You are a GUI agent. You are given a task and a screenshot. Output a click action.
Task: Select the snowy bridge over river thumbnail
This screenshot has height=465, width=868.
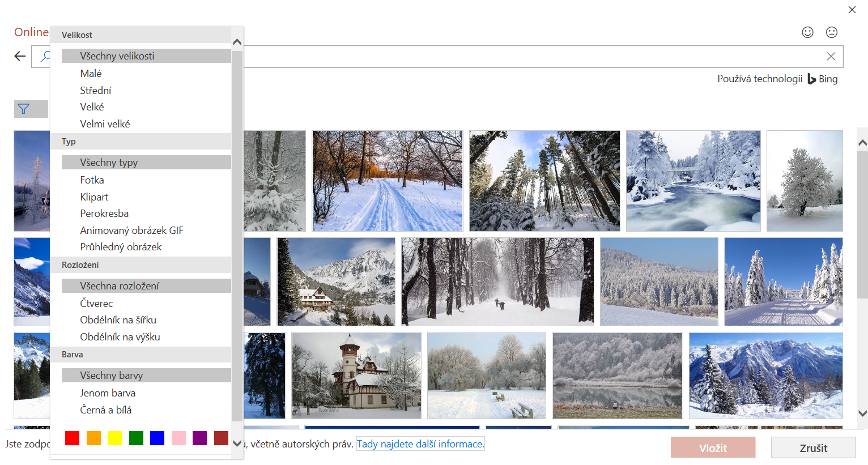point(693,181)
